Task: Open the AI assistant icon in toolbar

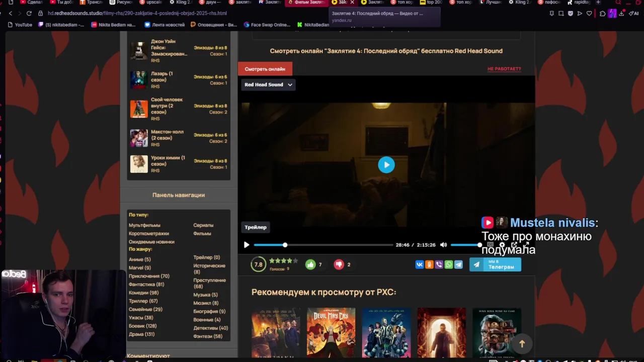Action: pyautogui.click(x=633, y=14)
